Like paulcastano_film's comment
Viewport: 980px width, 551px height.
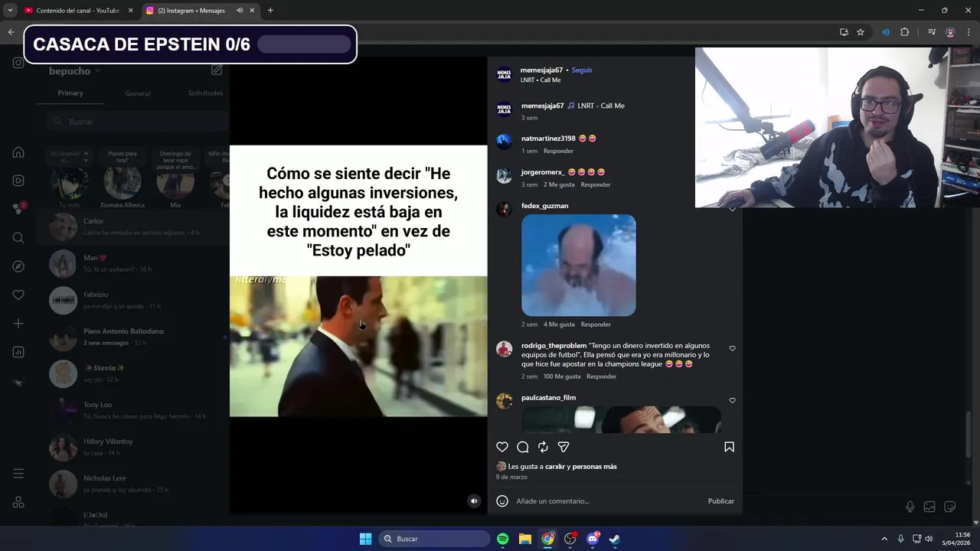[732, 400]
